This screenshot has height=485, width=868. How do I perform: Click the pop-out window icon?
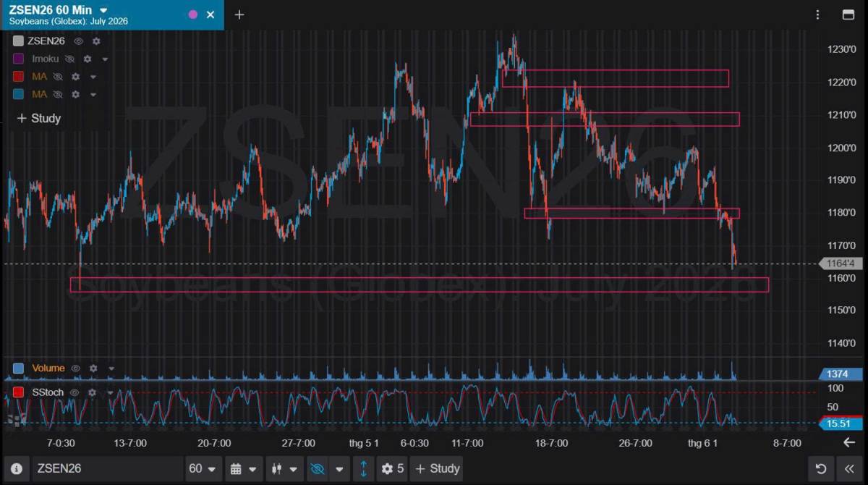[x=848, y=14]
